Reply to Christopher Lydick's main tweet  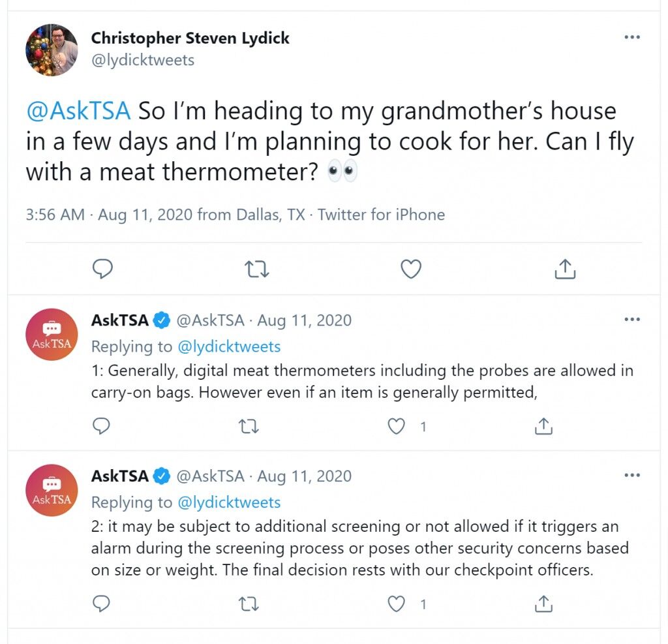coord(102,269)
